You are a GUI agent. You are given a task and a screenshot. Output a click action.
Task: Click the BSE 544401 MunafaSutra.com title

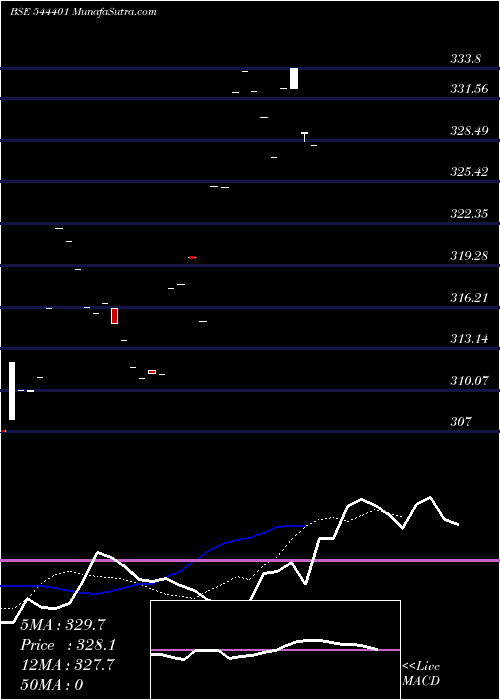click(83, 12)
